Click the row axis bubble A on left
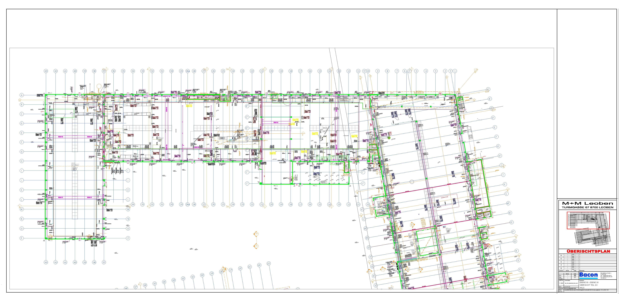 point(22,95)
